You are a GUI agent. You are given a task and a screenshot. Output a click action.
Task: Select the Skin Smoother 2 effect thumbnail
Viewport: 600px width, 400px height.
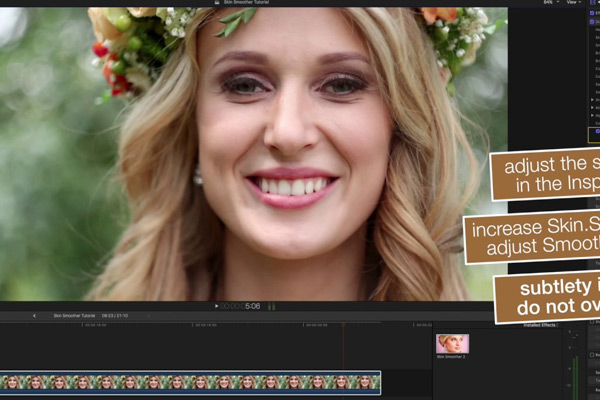[x=452, y=344]
